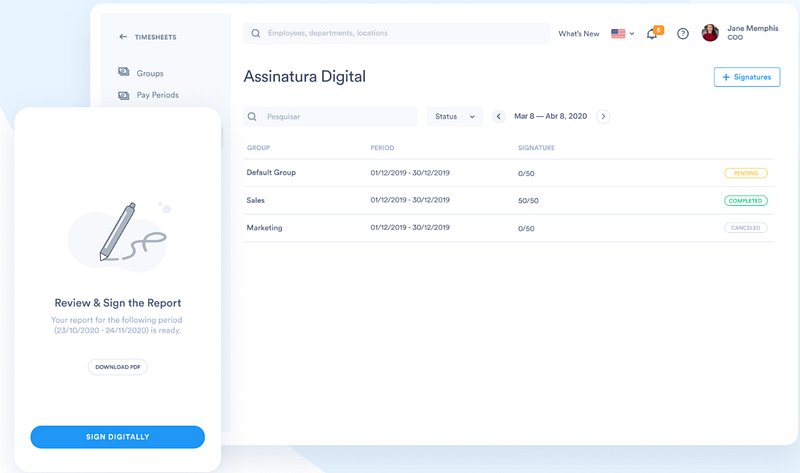Click the Employees, departments, locations search field
The width and height of the screenshot is (800, 473).
(x=396, y=33)
